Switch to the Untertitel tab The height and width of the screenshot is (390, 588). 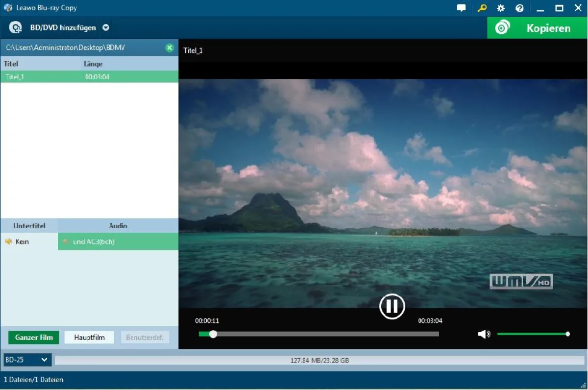tap(29, 225)
